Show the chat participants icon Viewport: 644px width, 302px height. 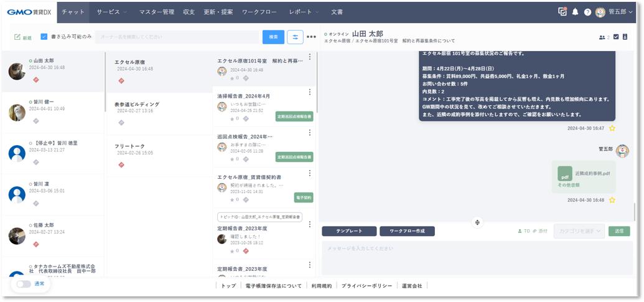click(x=602, y=37)
